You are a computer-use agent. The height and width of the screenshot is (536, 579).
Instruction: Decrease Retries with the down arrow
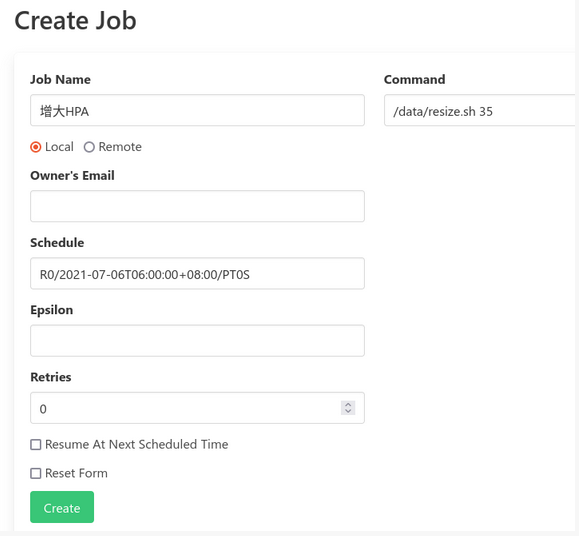pos(348,411)
